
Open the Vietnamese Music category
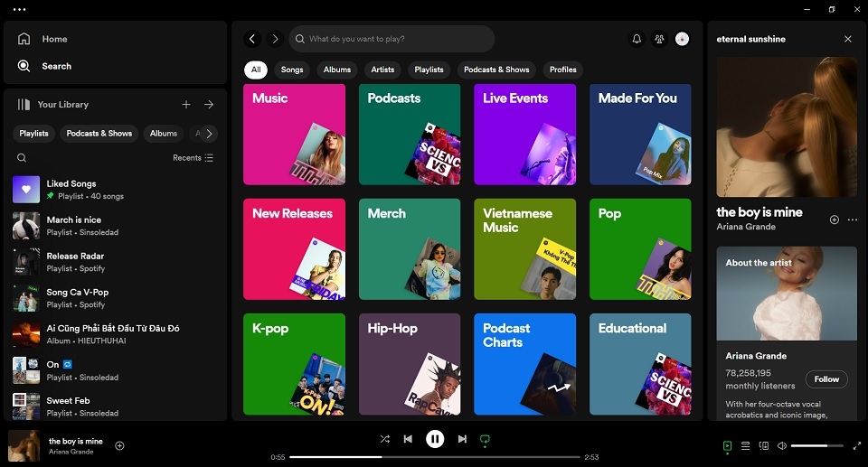pos(524,249)
